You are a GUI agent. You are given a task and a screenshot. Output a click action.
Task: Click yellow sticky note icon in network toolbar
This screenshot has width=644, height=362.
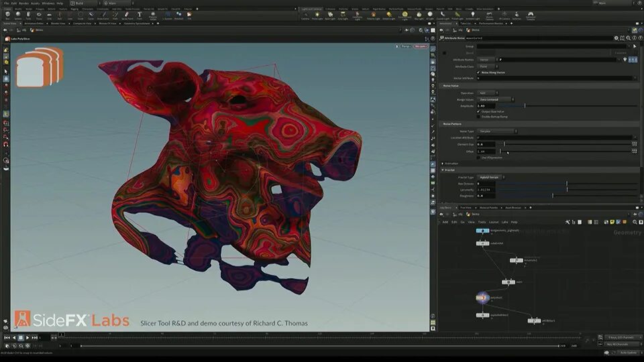(x=612, y=222)
